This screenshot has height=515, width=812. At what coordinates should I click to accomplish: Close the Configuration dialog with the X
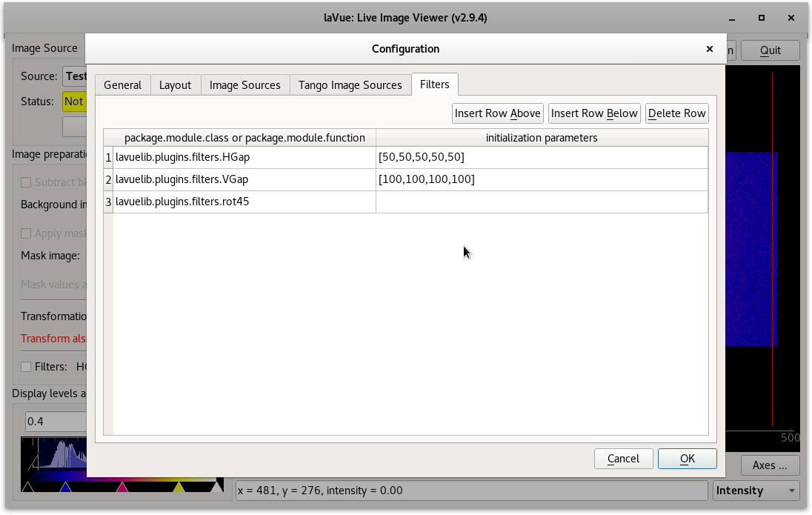pos(709,49)
